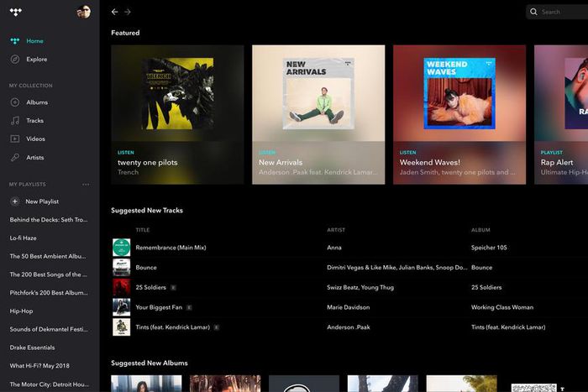The image size is (588, 392).
Task: Open Artists in My Collection
Action: pos(35,158)
